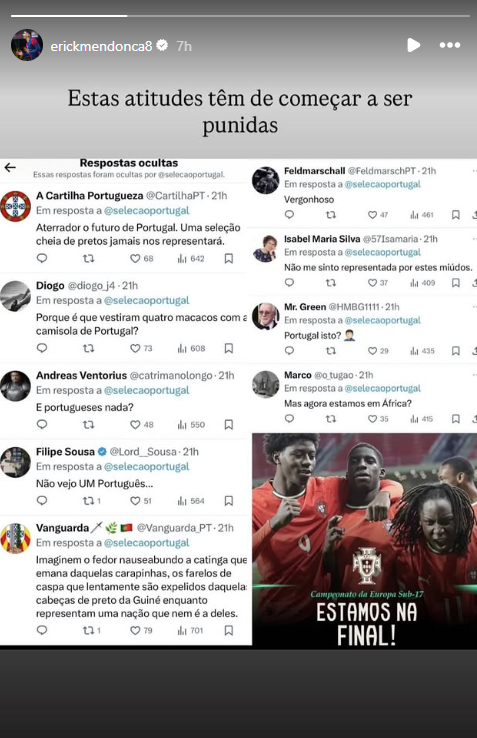
Task: View analytics on the Vanguarda reply
Action: click(190, 630)
